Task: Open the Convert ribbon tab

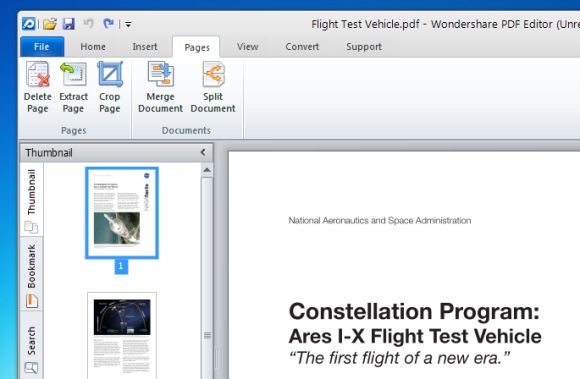Action: coord(302,47)
